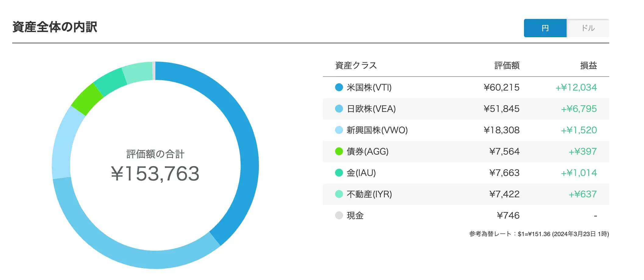Screen dimensions: 644x280
Task: Select the 日欧株(VEA) row label
Action: 371,109
